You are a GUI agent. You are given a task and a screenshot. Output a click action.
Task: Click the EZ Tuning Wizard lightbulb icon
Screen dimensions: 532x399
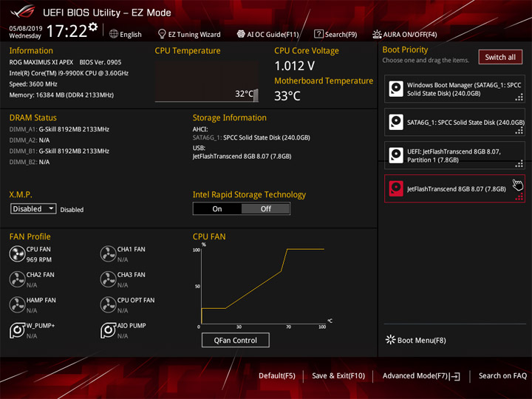click(x=162, y=34)
